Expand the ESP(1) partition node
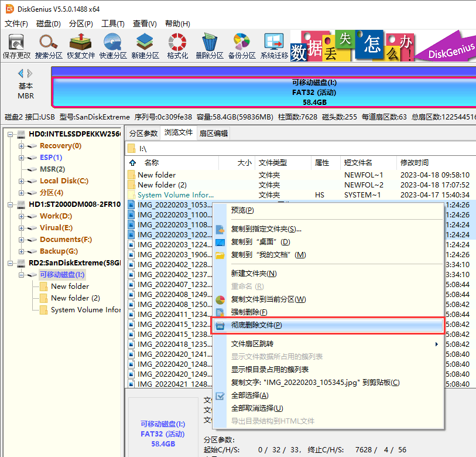 point(21,158)
